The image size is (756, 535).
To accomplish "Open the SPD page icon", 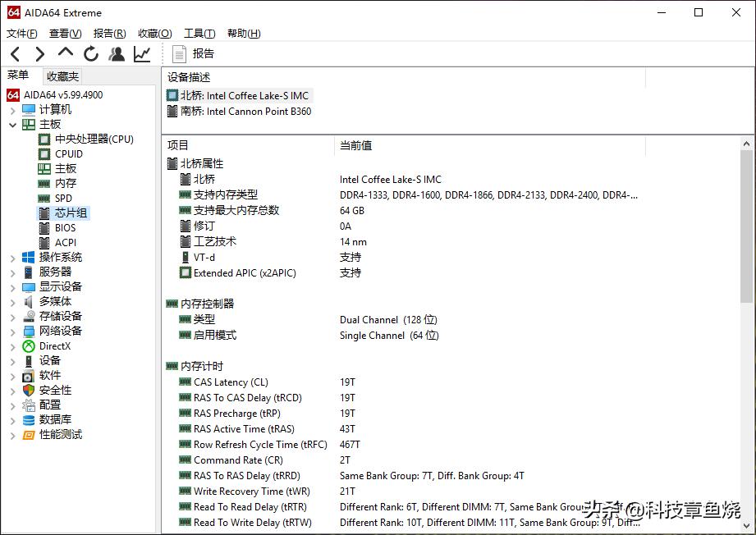I will pyautogui.click(x=45, y=197).
